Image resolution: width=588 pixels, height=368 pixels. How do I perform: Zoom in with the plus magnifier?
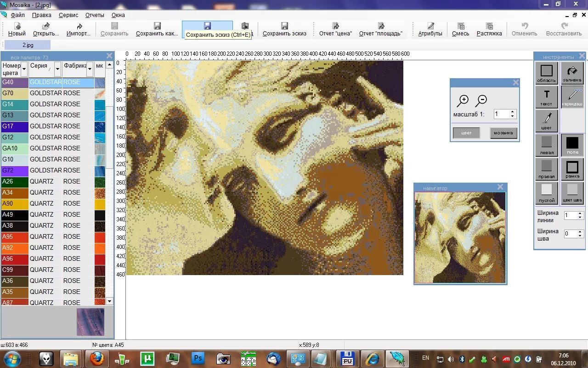click(x=463, y=101)
